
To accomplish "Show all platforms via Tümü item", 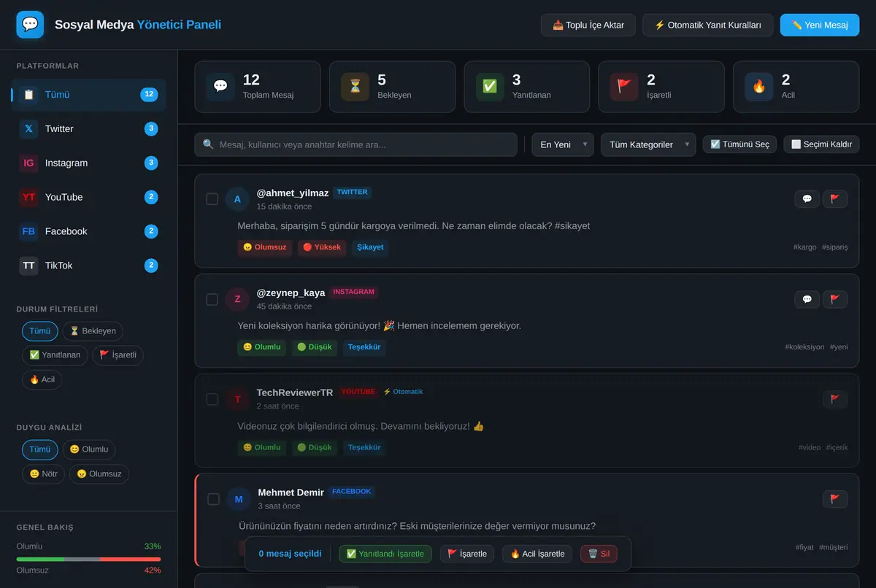I will (x=88, y=95).
